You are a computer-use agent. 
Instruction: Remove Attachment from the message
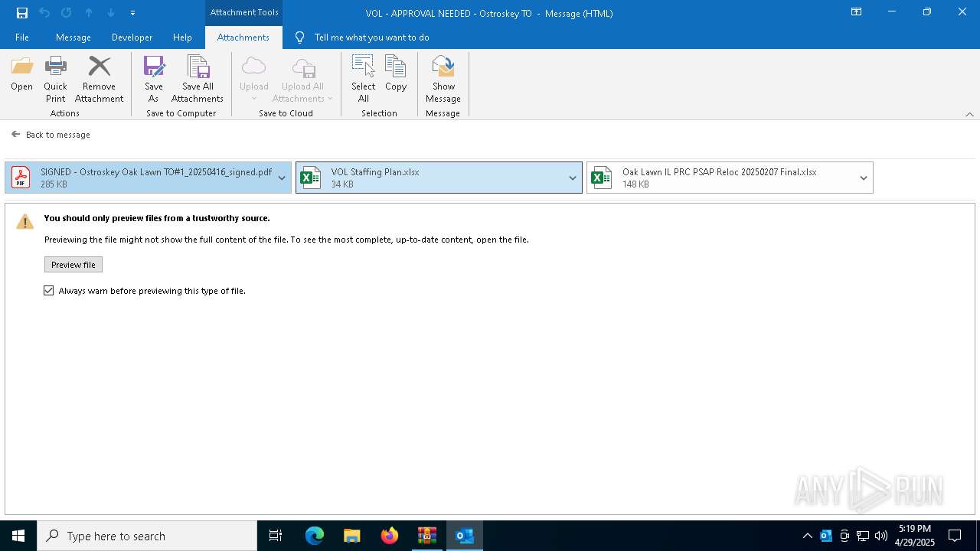(x=99, y=80)
